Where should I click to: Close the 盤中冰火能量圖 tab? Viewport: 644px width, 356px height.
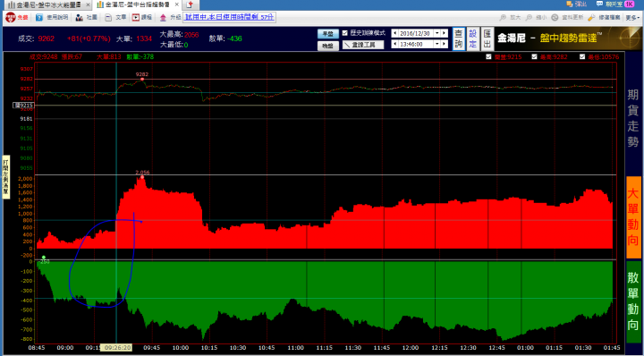88,5
